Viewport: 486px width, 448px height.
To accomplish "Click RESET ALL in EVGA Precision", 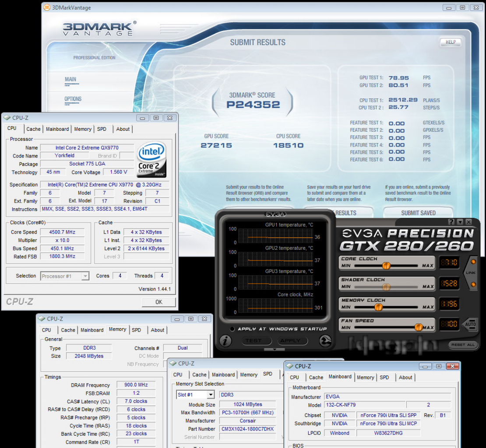I will 463,345.
